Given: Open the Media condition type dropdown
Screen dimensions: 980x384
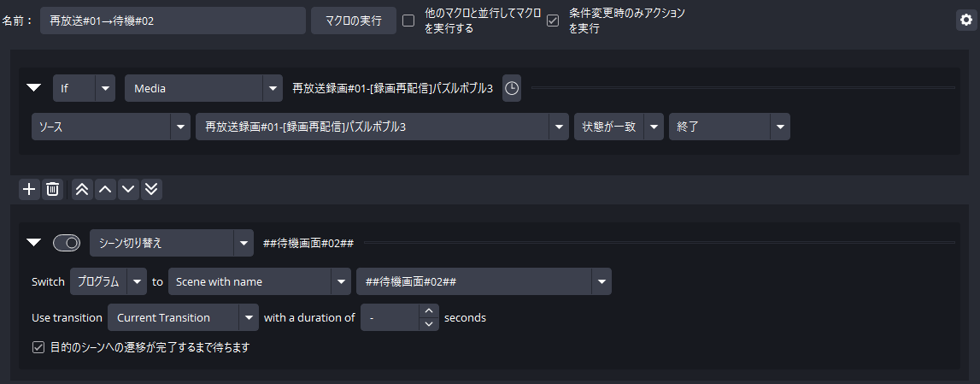Looking at the screenshot, I should click(203, 88).
